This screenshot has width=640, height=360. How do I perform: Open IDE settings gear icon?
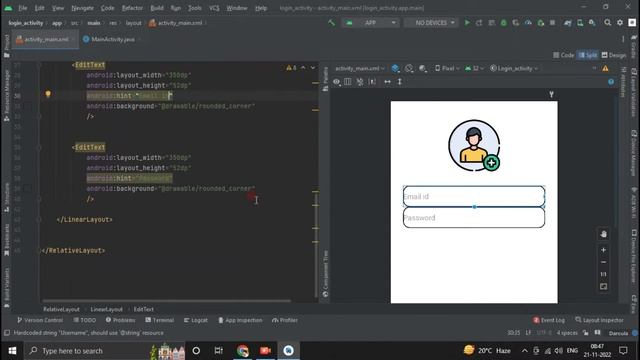[x=620, y=23]
